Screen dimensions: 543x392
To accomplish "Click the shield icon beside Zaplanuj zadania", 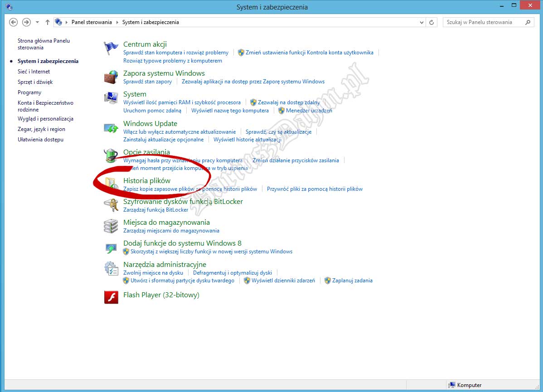I will pos(327,281).
